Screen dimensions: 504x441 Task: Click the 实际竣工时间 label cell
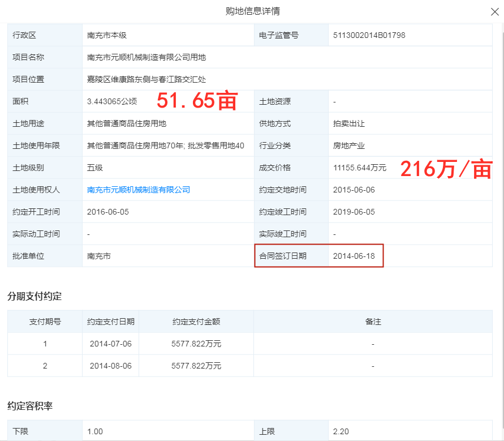[x=291, y=234]
